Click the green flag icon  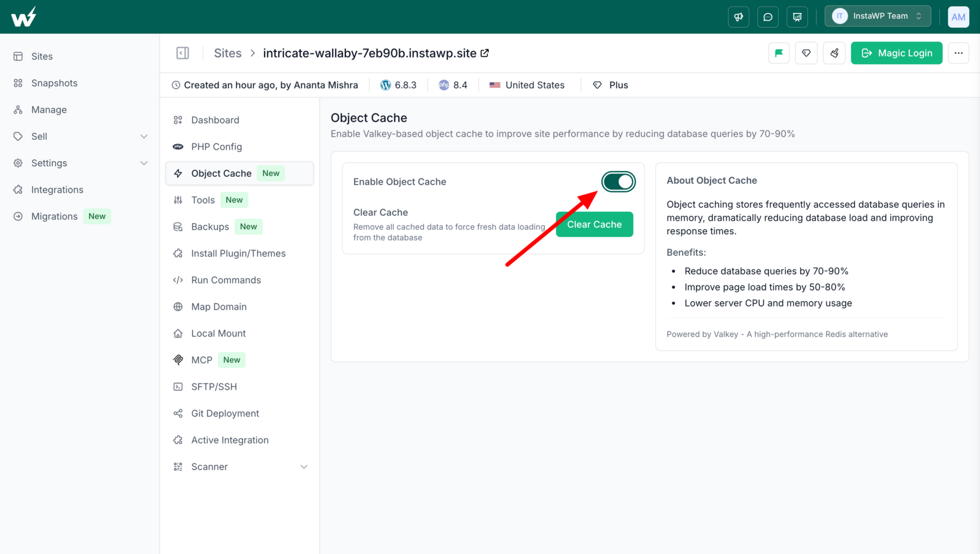(x=779, y=53)
